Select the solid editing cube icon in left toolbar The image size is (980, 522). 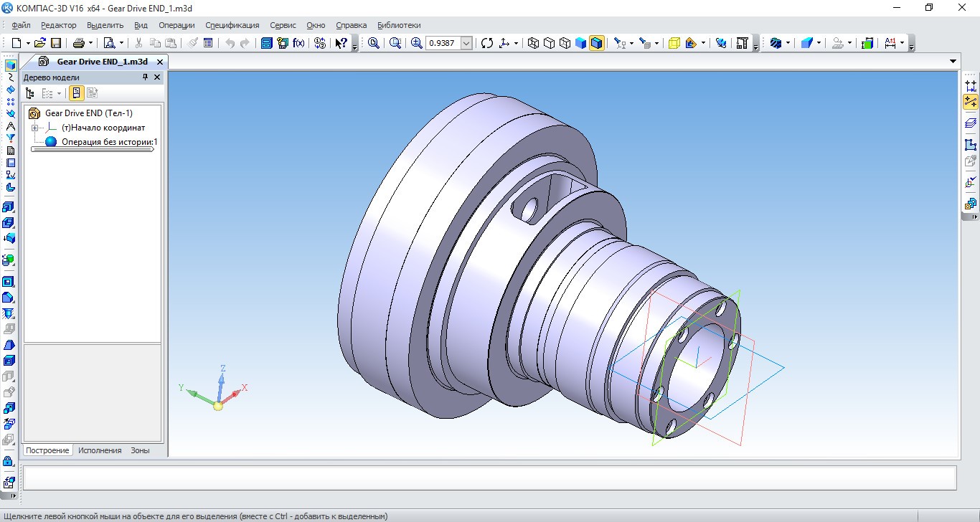pos(10,65)
